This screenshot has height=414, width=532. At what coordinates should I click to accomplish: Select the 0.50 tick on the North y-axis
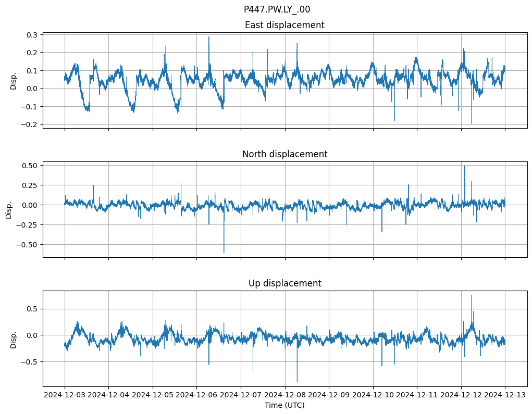tap(29, 166)
